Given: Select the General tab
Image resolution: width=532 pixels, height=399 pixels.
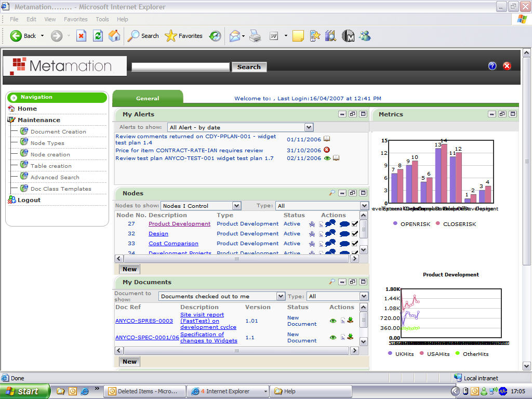Looking at the screenshot, I should click(148, 98).
